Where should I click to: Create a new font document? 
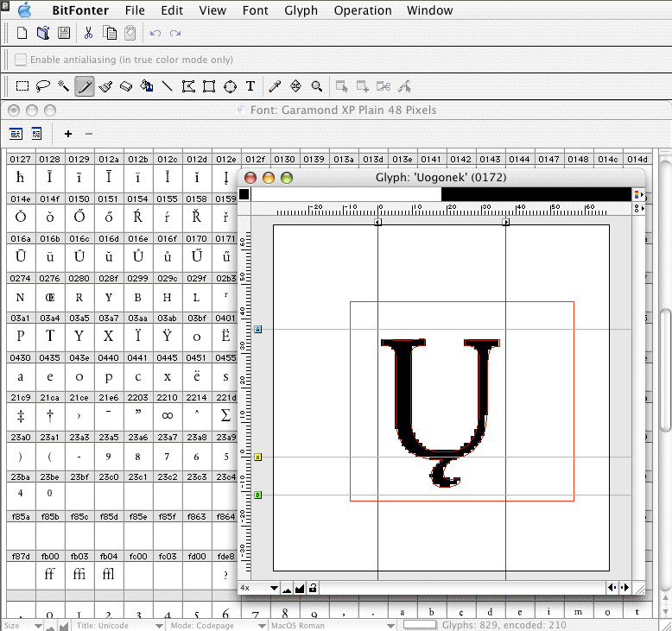tap(22, 33)
